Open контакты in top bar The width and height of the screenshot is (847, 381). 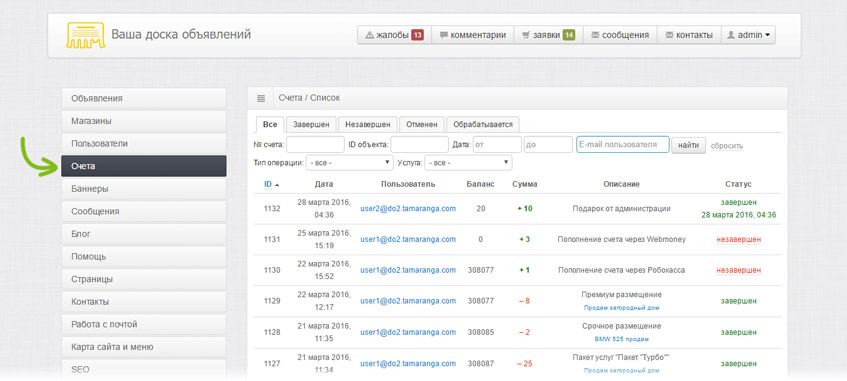[x=689, y=35]
